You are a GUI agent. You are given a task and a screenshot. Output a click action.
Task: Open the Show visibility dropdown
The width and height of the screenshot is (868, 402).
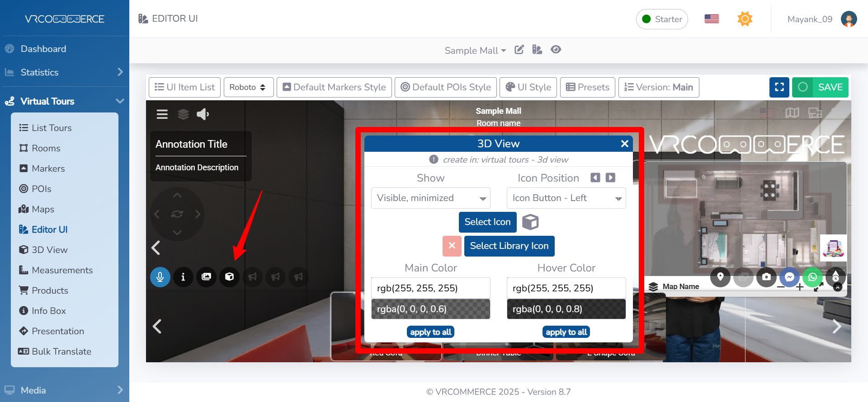tap(430, 198)
